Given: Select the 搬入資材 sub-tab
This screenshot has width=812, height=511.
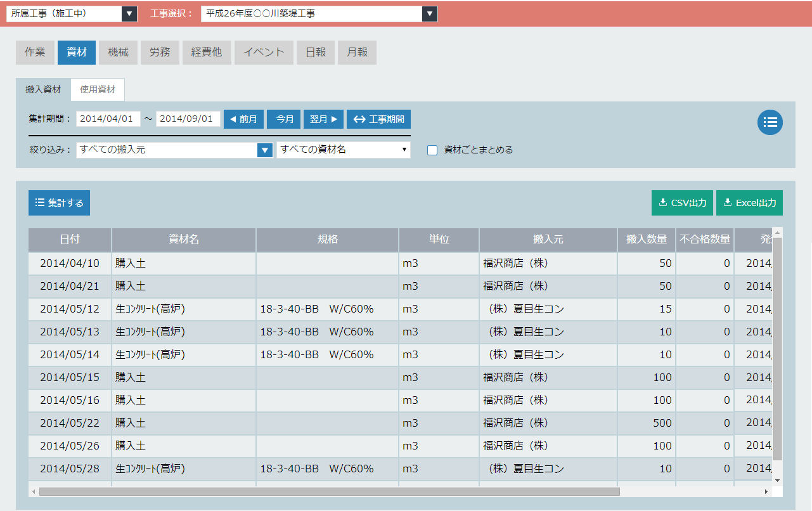Looking at the screenshot, I should pos(43,89).
